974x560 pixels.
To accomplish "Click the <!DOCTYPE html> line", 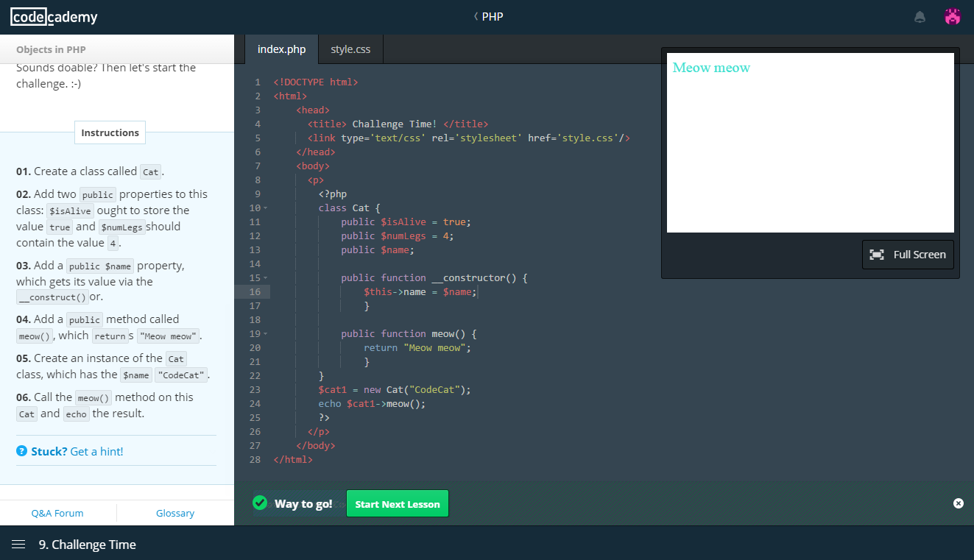I will coord(316,82).
